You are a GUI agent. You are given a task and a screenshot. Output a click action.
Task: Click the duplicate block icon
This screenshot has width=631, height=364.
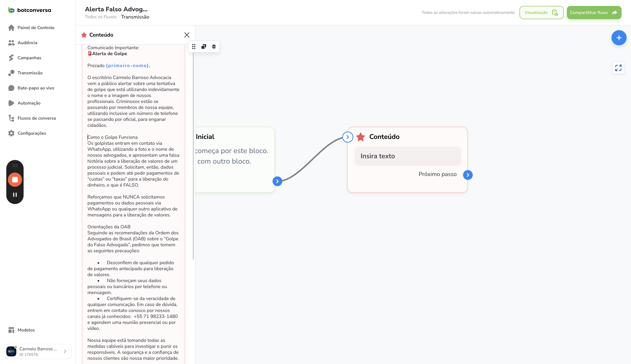[x=204, y=47]
